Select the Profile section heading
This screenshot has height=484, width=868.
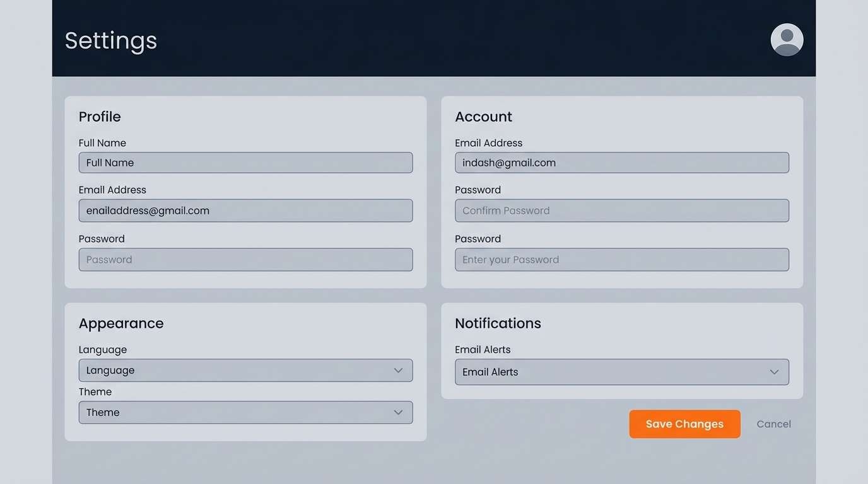tap(100, 117)
